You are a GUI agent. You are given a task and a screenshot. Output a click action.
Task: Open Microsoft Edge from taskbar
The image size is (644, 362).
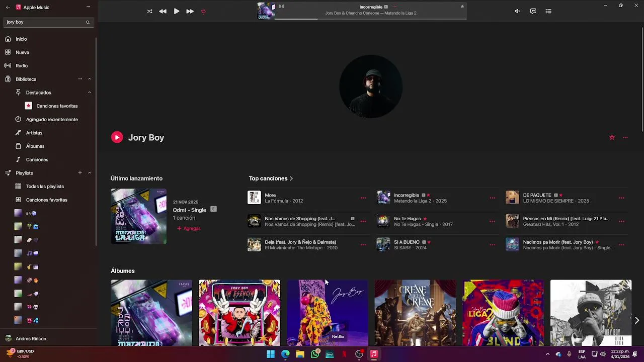tap(285, 354)
